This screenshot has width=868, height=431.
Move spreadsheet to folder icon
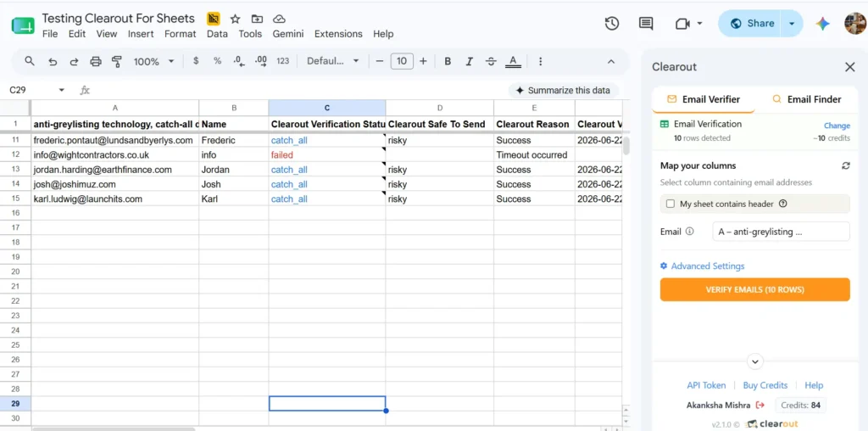(257, 19)
